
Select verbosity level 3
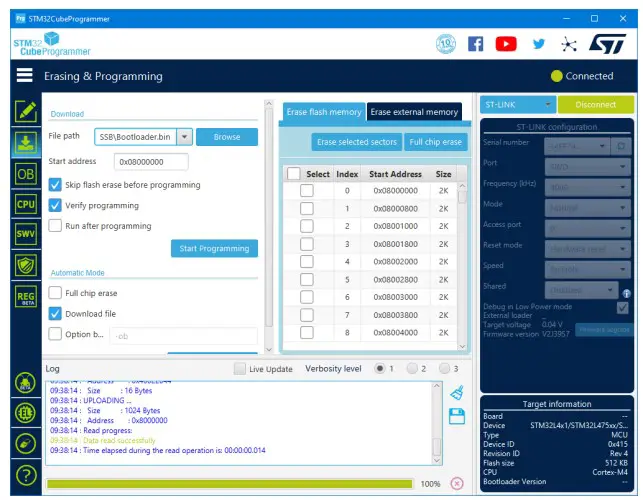point(444,368)
